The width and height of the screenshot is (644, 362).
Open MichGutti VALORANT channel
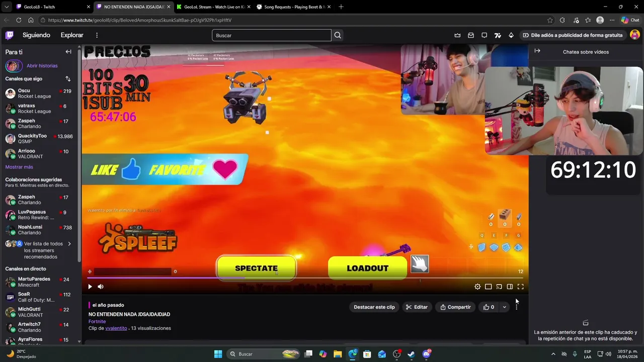point(39,312)
